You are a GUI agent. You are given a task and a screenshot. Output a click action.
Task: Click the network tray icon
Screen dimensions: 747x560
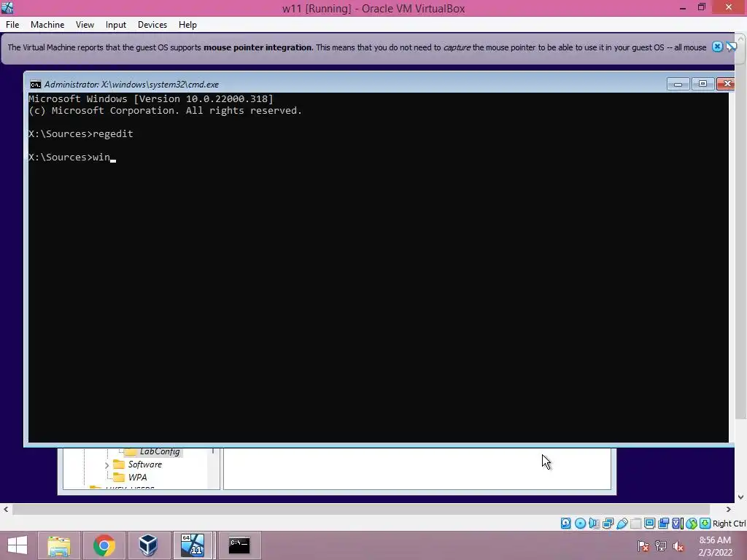click(x=661, y=546)
